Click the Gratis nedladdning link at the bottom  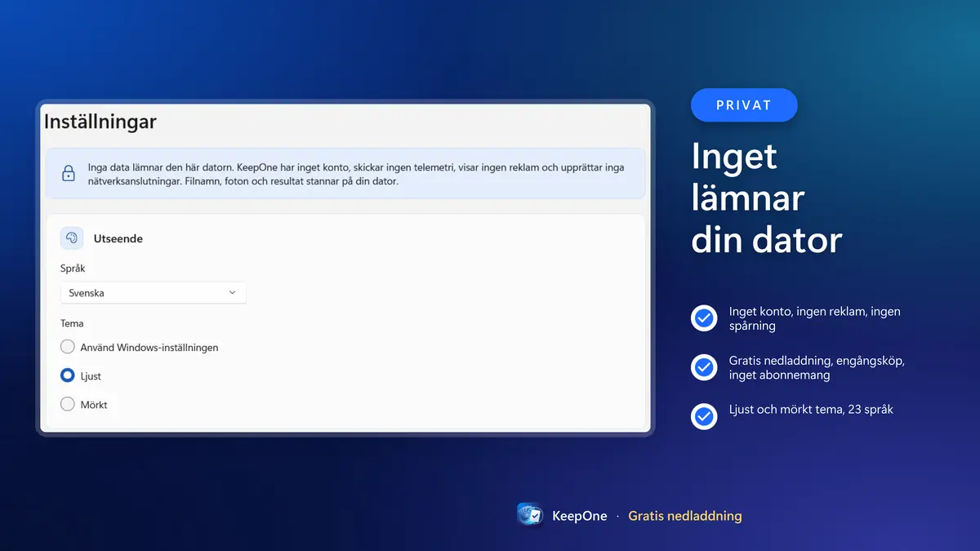coord(685,516)
